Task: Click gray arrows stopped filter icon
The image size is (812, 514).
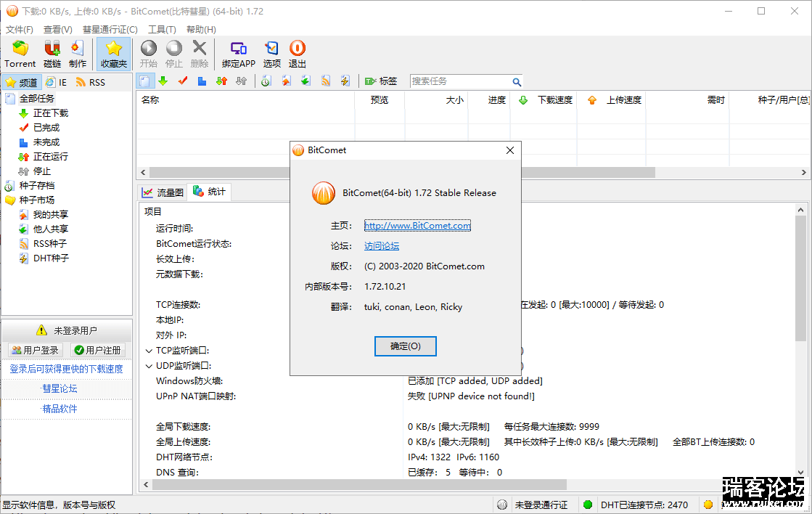Action: click(x=242, y=81)
